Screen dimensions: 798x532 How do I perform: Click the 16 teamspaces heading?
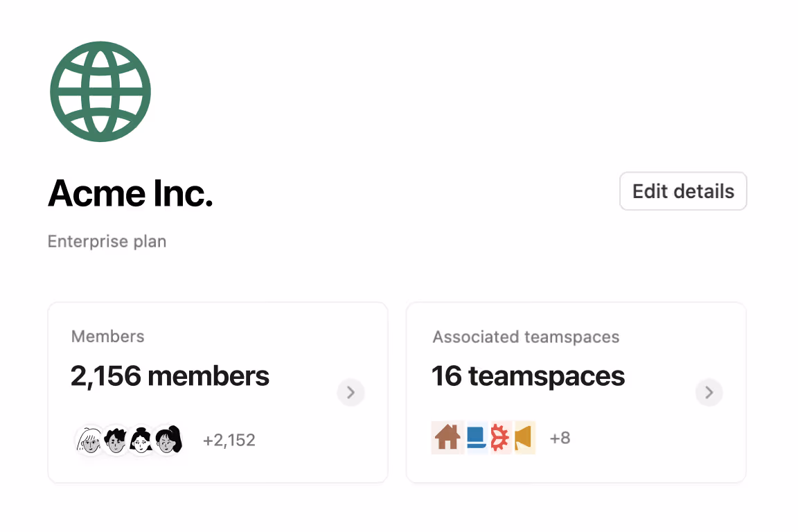point(528,376)
